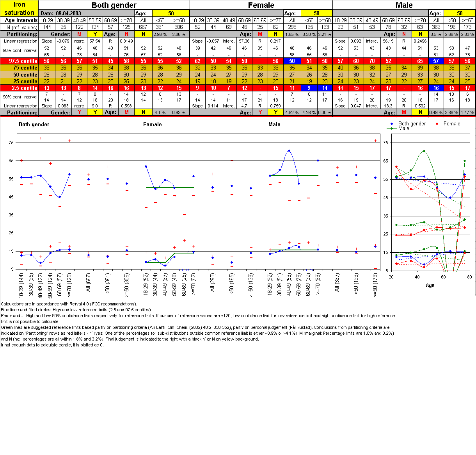This screenshot has width=476, height=455.
Task: Select the lower R value 0.759
Action: 275,106
